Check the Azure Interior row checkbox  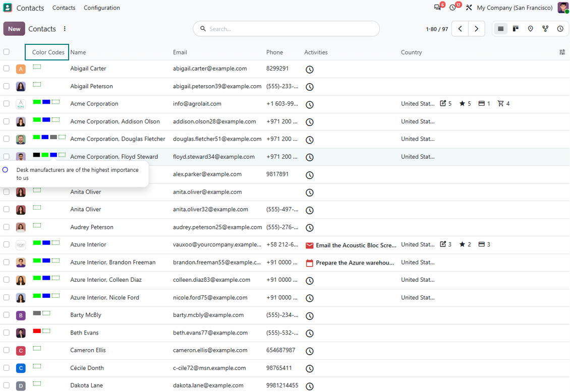(x=7, y=244)
